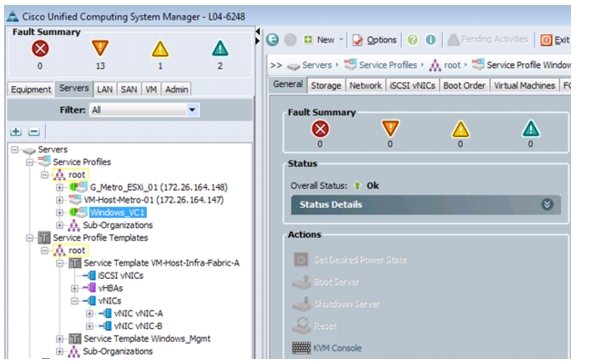Viewport: 590px width, 362px height.
Task: Click the warning faults icon showing 2
Action: [220, 49]
